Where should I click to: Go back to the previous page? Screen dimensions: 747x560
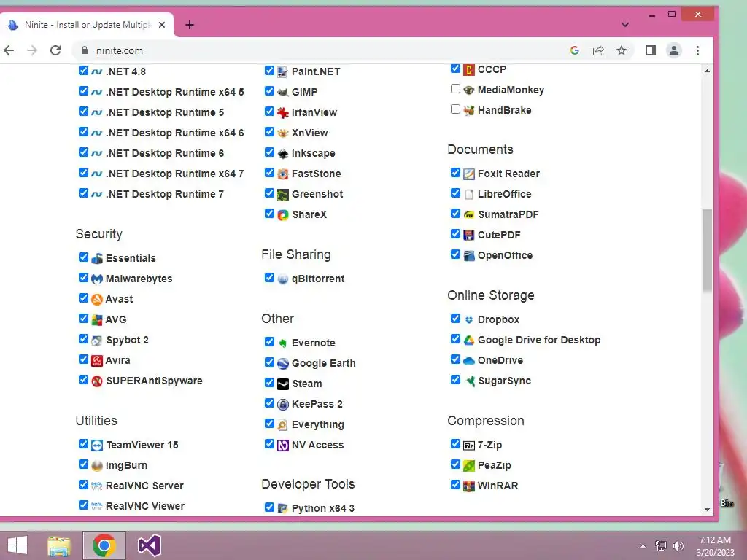click(x=9, y=50)
